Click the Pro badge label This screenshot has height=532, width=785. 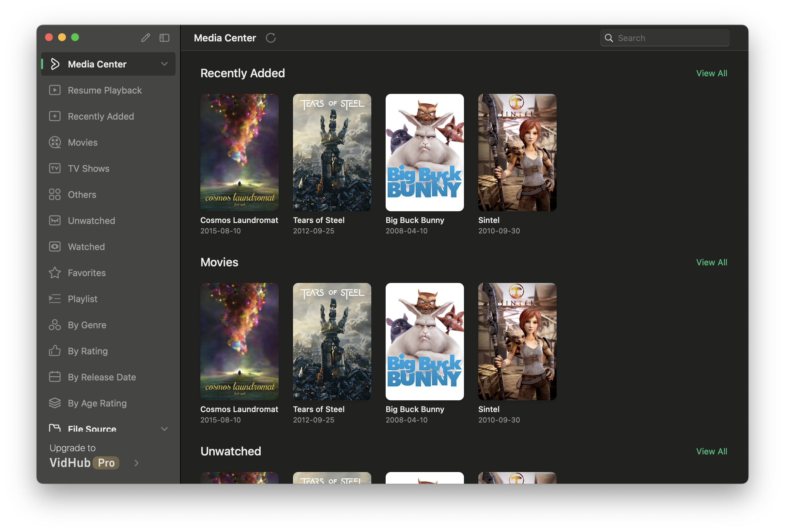[106, 463]
